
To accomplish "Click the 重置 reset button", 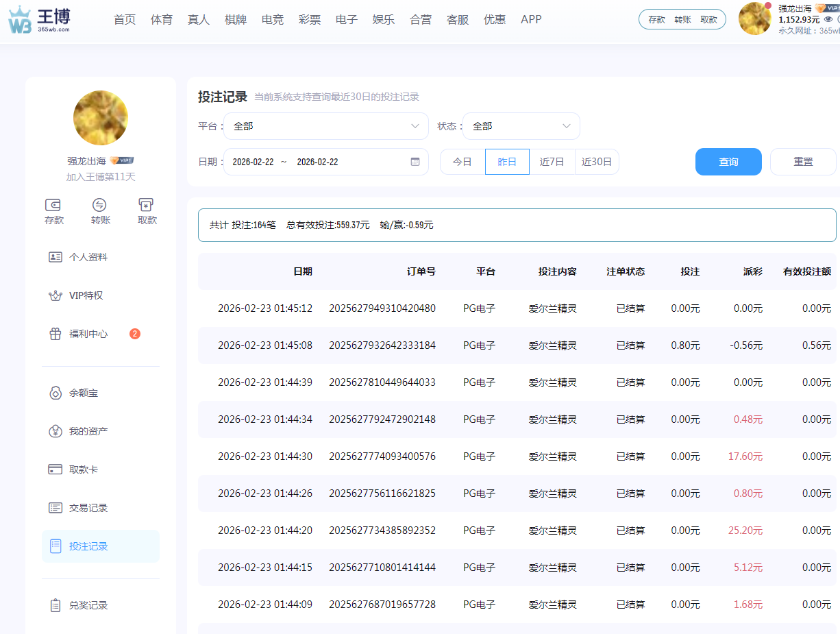I will coord(803,162).
